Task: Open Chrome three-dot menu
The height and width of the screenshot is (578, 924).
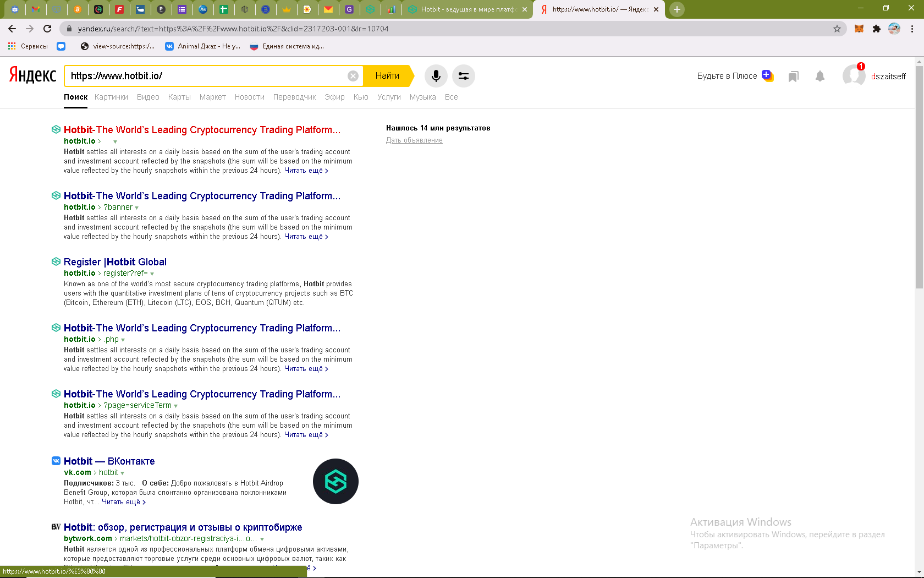Action: [x=912, y=29]
